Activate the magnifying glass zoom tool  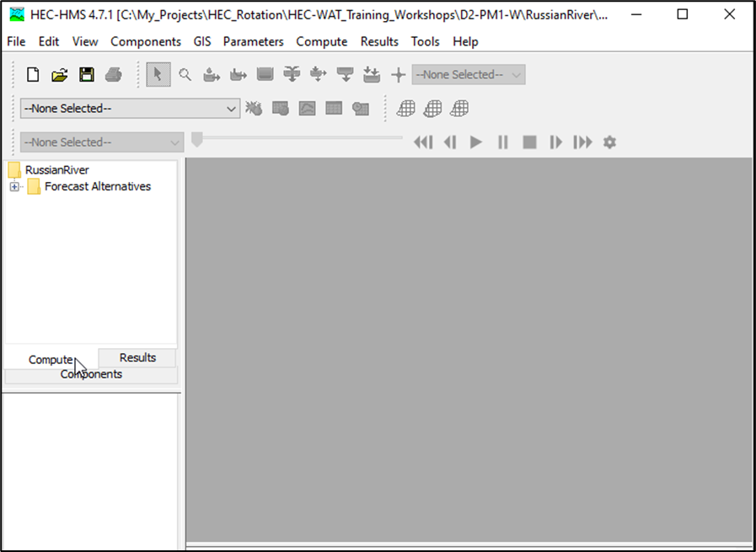coord(185,75)
